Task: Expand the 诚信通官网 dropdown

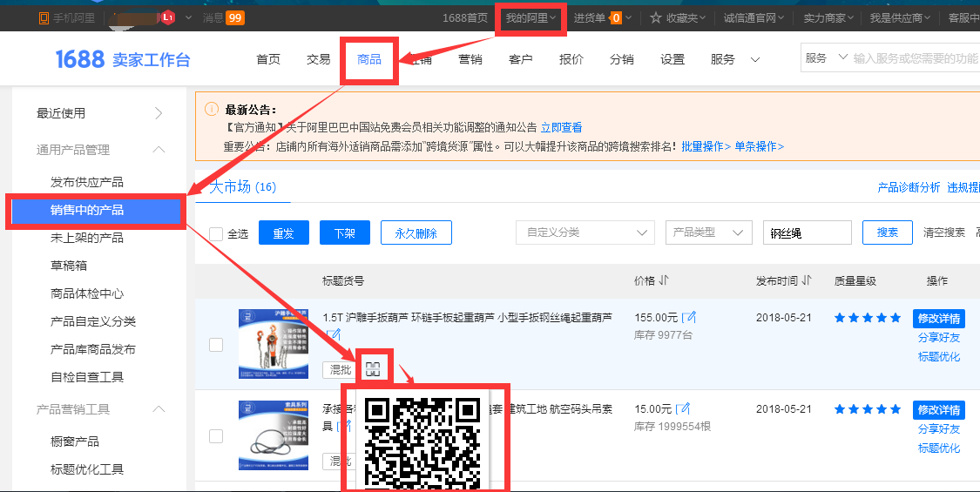Action: tap(754, 18)
